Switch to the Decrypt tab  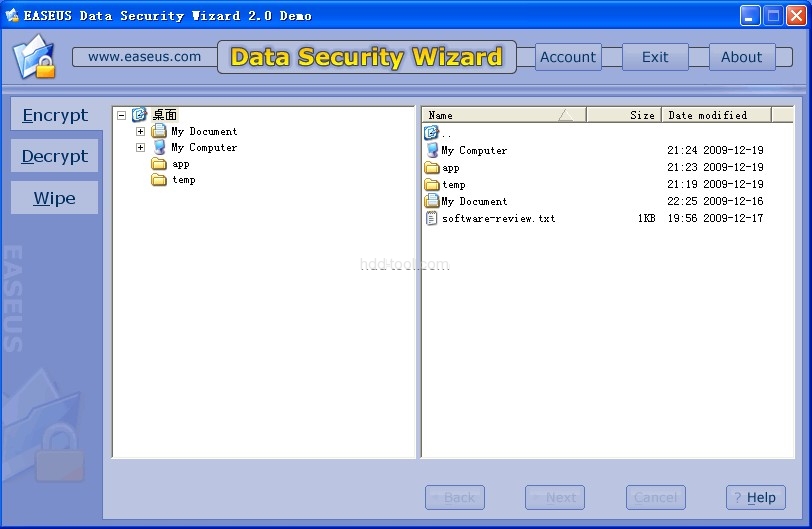(54, 155)
